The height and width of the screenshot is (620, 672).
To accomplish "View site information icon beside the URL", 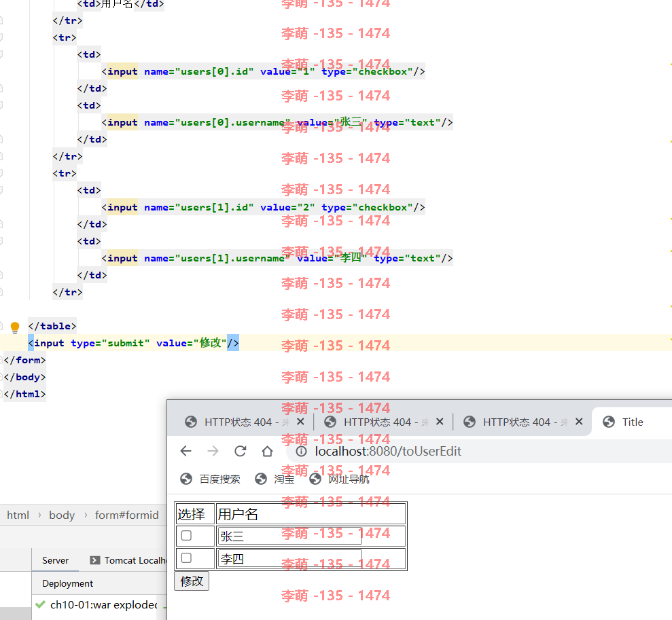I will [301, 452].
